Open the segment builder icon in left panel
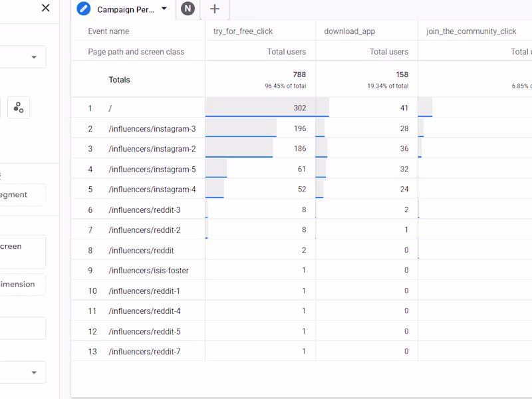This screenshot has width=532, height=399. coord(18,107)
